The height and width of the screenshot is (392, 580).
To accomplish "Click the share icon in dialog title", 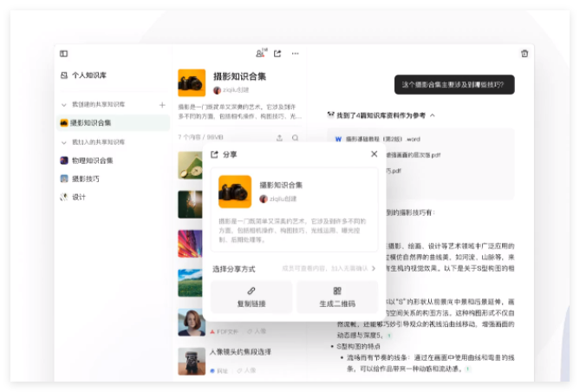I will click(x=214, y=154).
